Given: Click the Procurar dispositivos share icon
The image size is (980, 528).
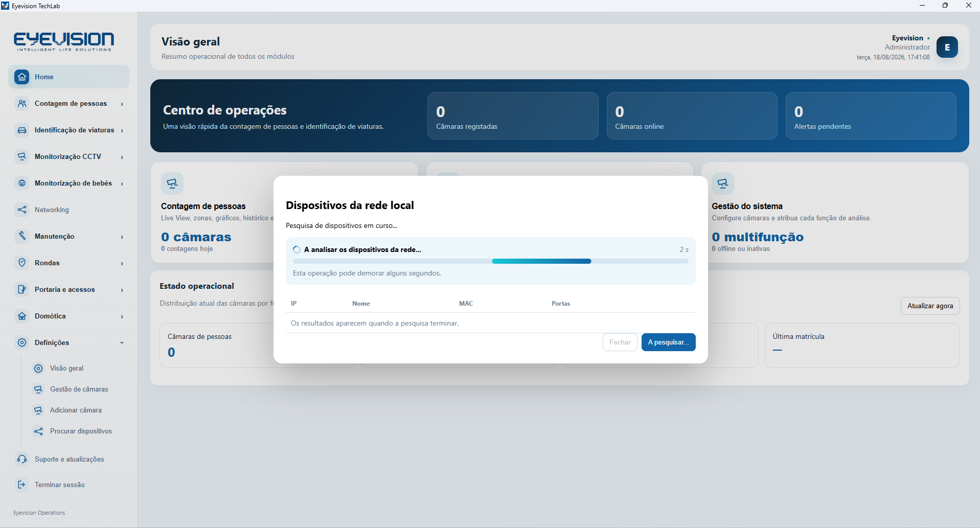Looking at the screenshot, I should click(38, 431).
